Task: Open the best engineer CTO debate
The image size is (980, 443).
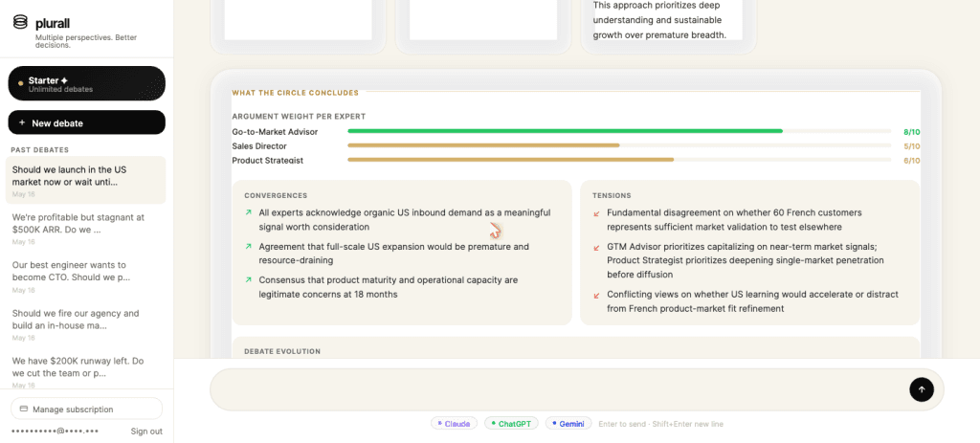Action: pos(85,277)
